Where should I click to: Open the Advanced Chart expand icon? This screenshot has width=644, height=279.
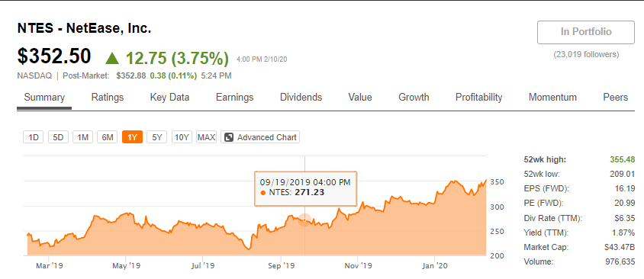(x=228, y=137)
